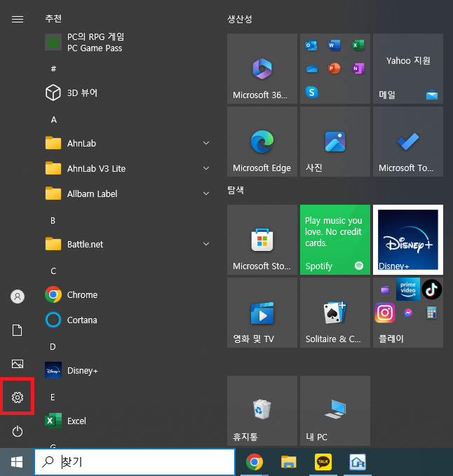Click the letter A section header
The height and width of the screenshot is (476, 453).
[54, 120]
